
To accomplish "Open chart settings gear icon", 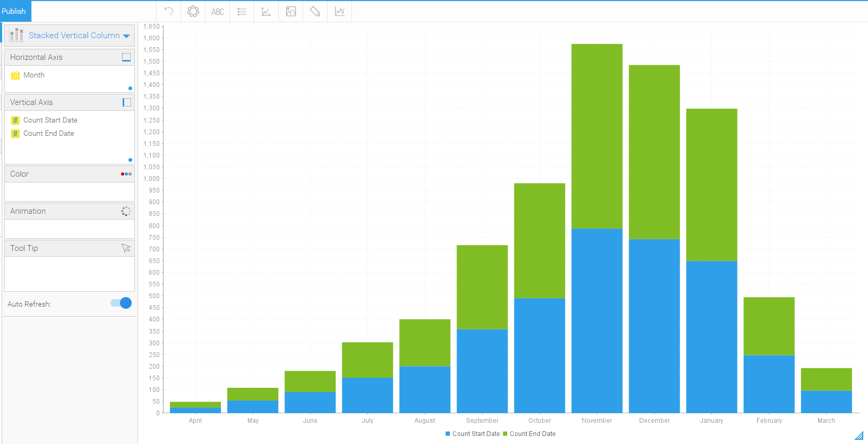I will [193, 11].
